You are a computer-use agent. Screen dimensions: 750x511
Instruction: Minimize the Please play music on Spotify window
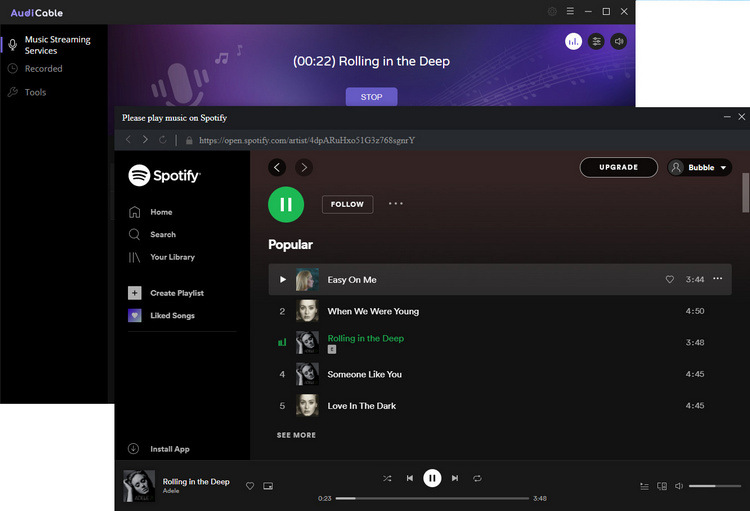click(x=727, y=117)
